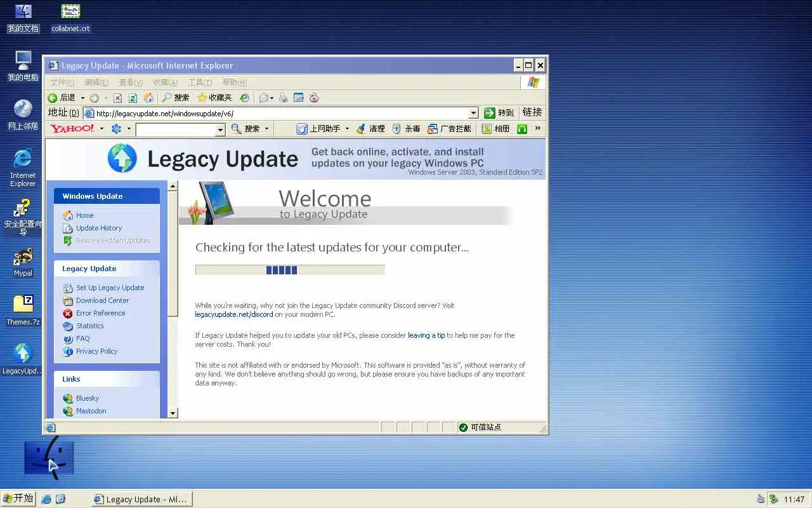812x508 pixels.
Task: Open Update History link
Action: click(x=99, y=228)
